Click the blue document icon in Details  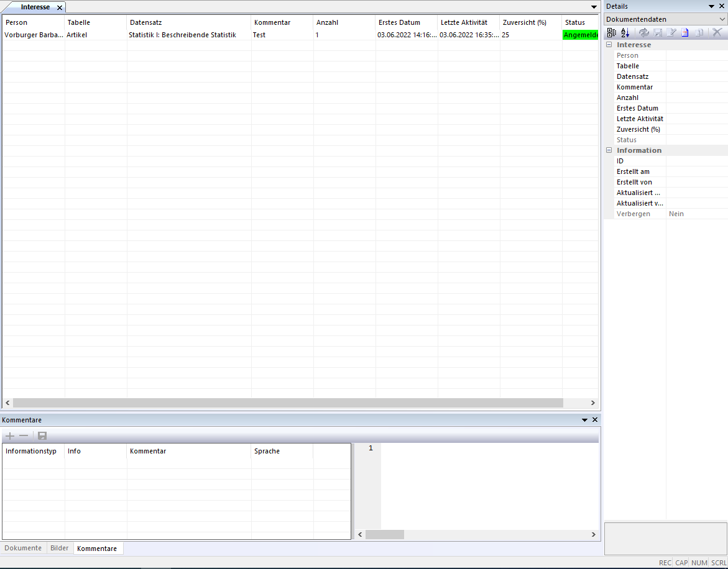click(684, 32)
